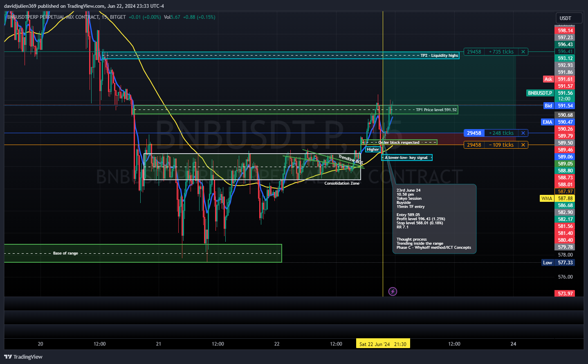Click the orange 587.97 price axis label
The width and height of the screenshot is (588, 364).
click(565, 192)
